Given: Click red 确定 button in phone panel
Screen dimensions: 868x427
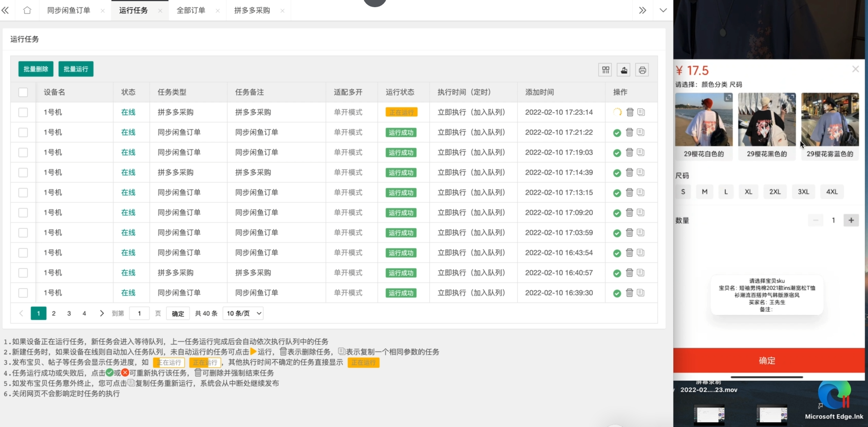Looking at the screenshot, I should 769,361.
